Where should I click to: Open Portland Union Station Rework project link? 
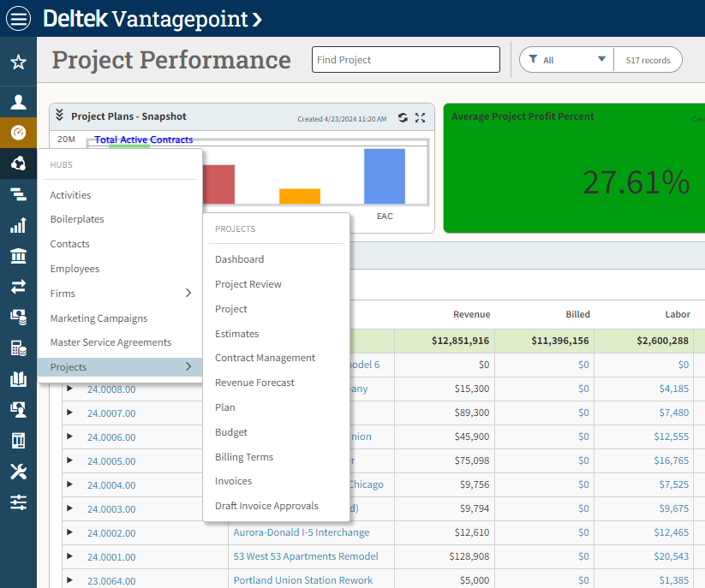302,580
